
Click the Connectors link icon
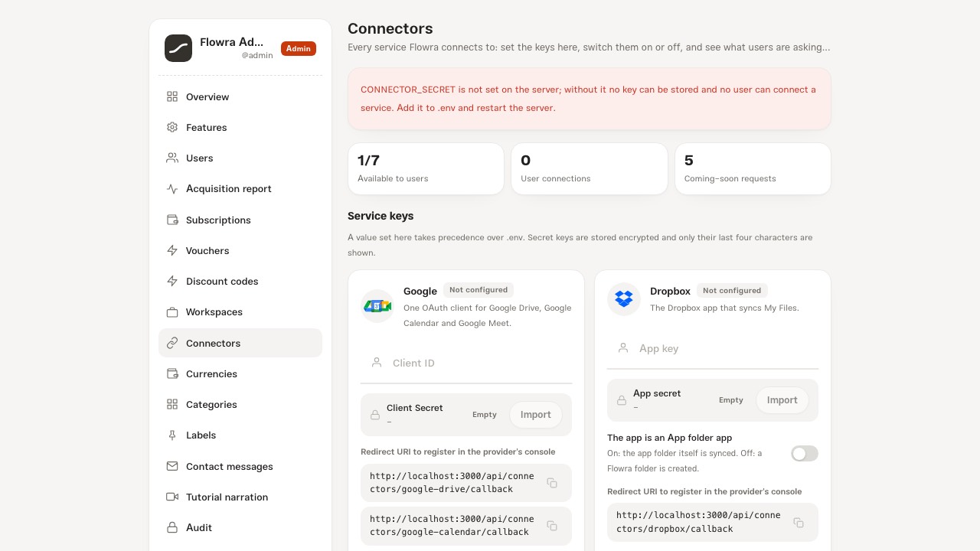[172, 343]
